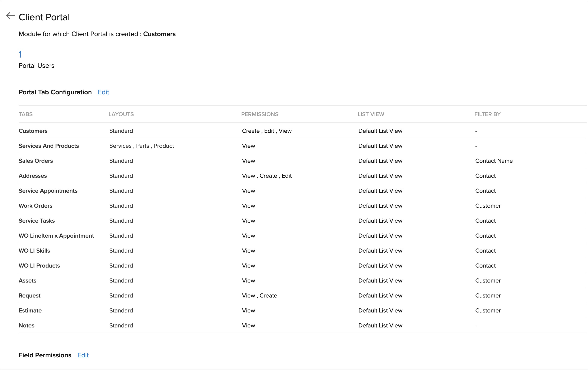
Task: Click the Portal Users count link
Action: (x=20, y=54)
